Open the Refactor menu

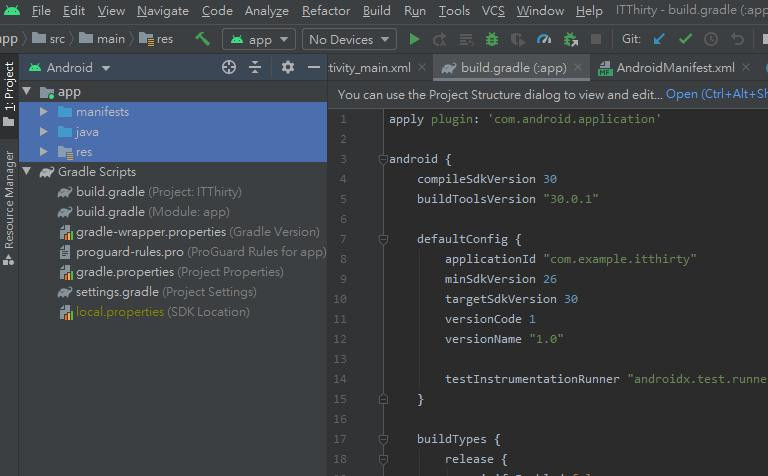click(326, 10)
